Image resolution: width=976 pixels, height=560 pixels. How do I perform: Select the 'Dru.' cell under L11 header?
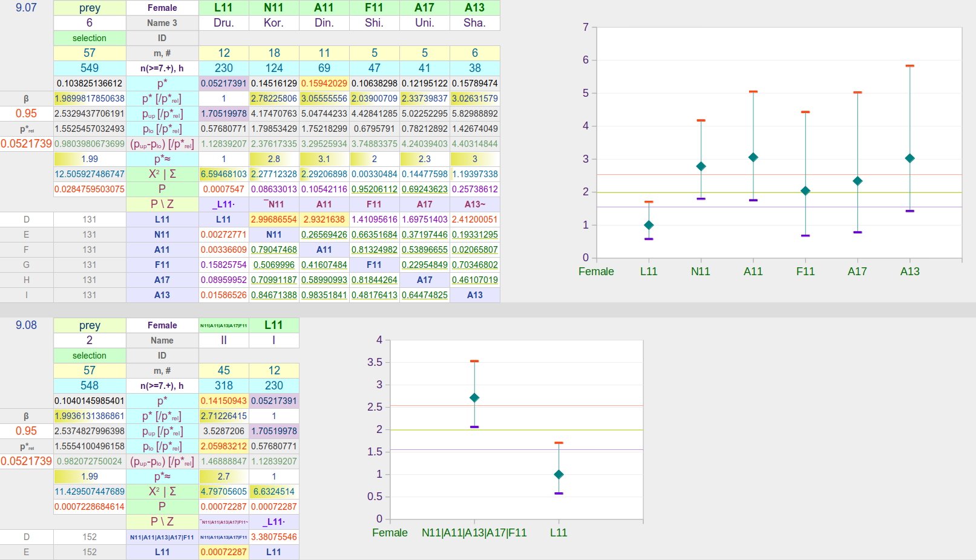point(223,23)
